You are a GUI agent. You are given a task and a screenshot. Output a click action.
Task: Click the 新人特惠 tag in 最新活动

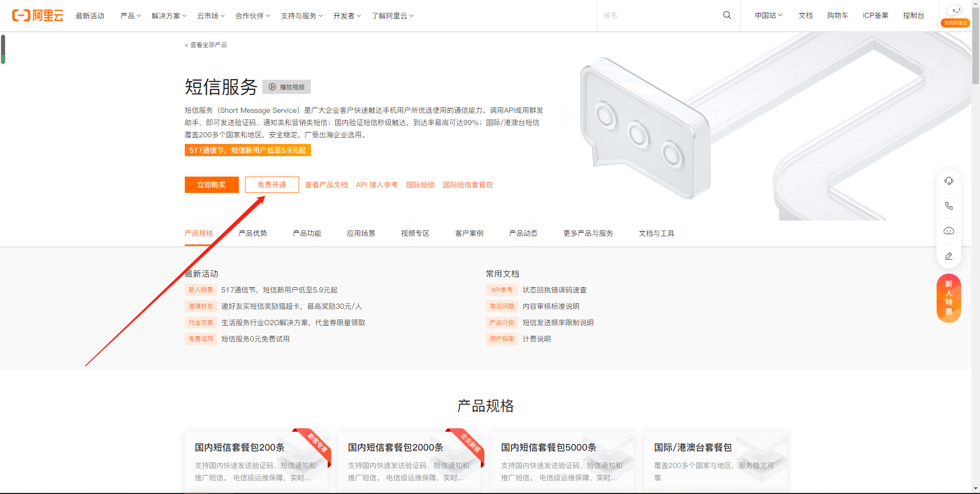[x=201, y=290]
